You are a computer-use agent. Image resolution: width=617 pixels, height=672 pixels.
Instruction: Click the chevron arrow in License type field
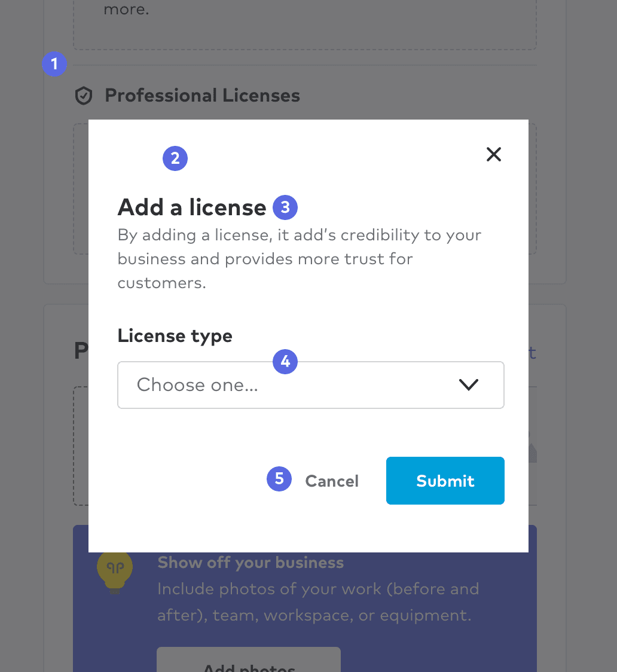tap(468, 385)
